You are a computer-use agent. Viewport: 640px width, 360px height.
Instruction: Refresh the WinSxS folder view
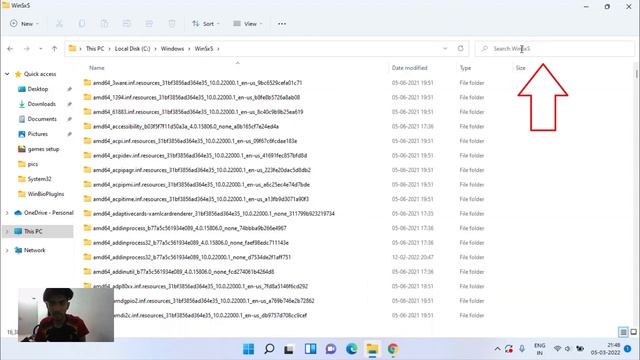pos(460,49)
